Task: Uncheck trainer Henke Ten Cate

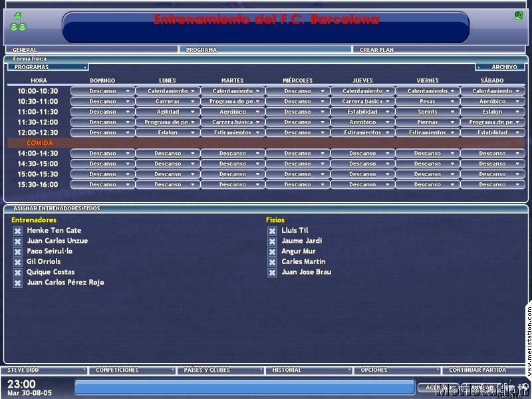Action: pyautogui.click(x=18, y=231)
